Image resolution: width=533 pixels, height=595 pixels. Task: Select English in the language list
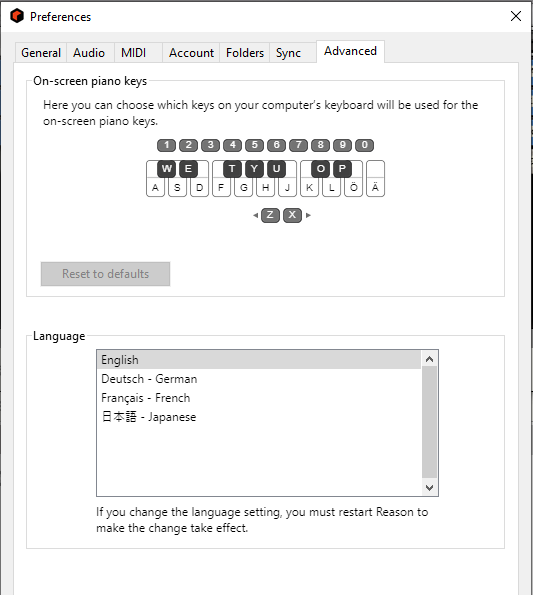(259, 360)
